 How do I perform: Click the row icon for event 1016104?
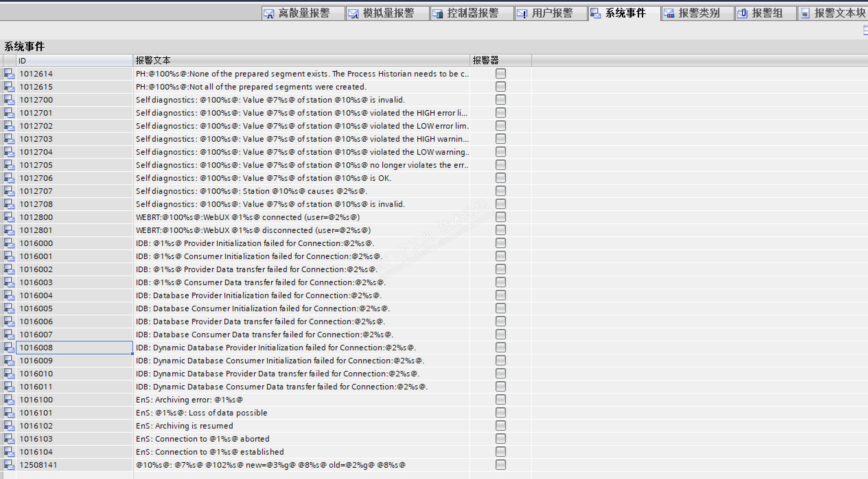[9, 452]
